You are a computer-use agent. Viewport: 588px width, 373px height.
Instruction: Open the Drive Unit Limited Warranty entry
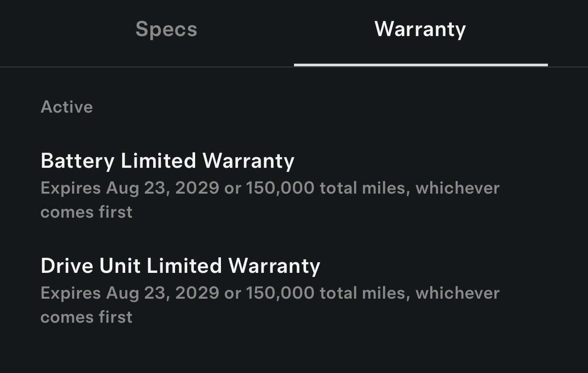pos(180,266)
